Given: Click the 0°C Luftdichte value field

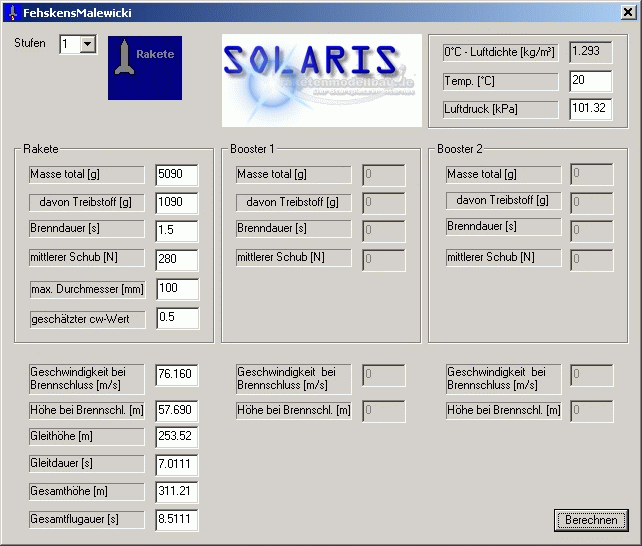Looking at the screenshot, I should [590, 52].
